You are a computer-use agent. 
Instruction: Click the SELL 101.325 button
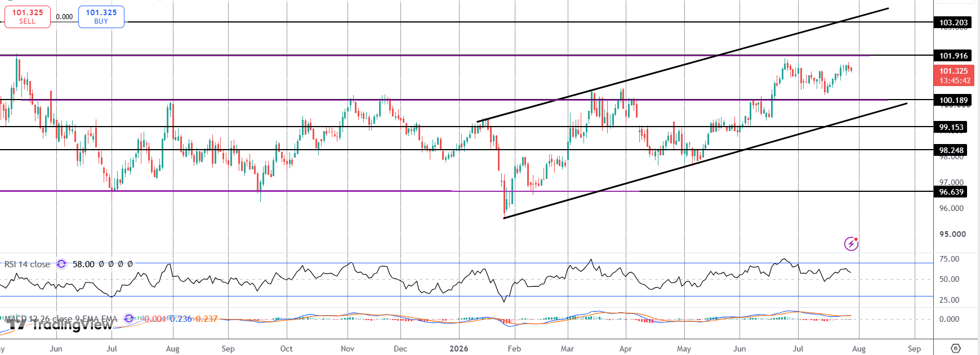pyautogui.click(x=27, y=17)
